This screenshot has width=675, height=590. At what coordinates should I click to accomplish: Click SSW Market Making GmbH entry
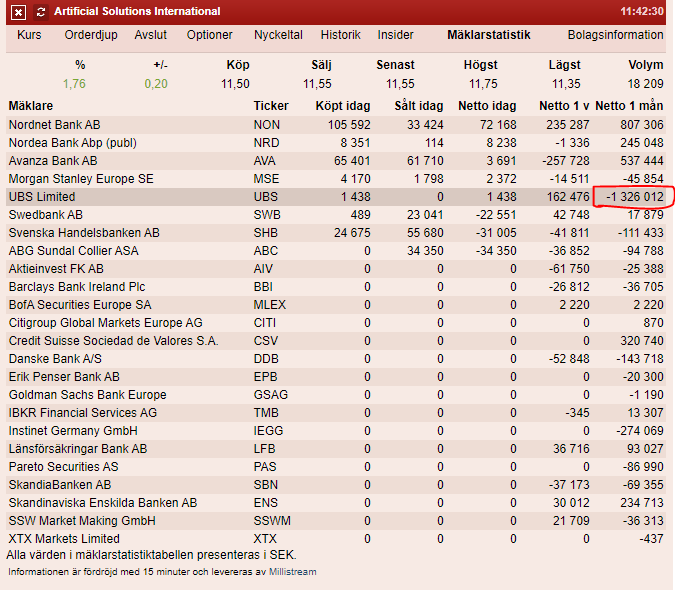click(82, 521)
